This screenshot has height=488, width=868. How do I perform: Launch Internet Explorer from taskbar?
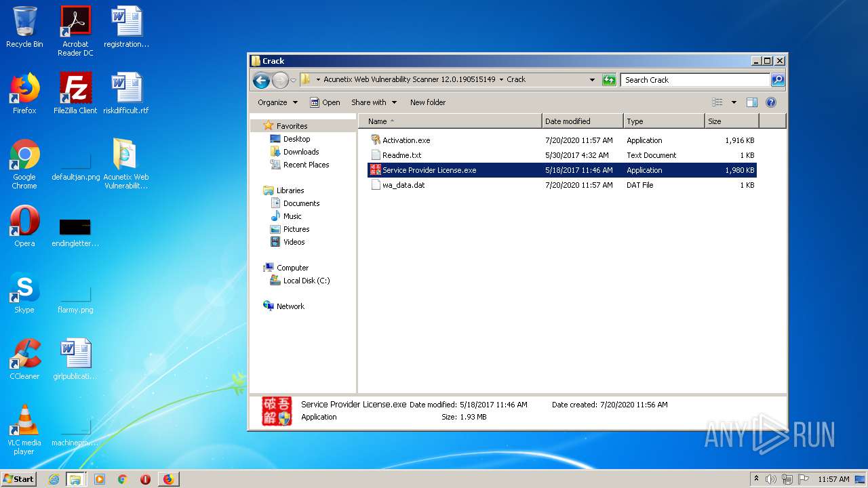click(x=54, y=479)
